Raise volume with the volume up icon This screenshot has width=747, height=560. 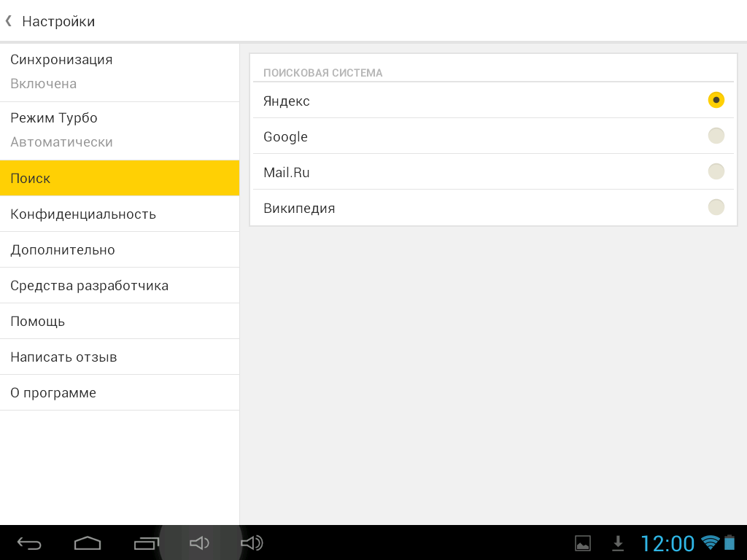252,543
